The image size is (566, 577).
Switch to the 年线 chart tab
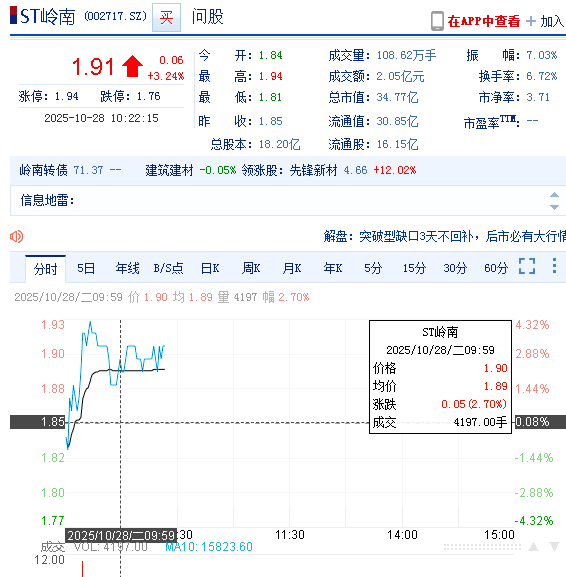tap(127, 268)
